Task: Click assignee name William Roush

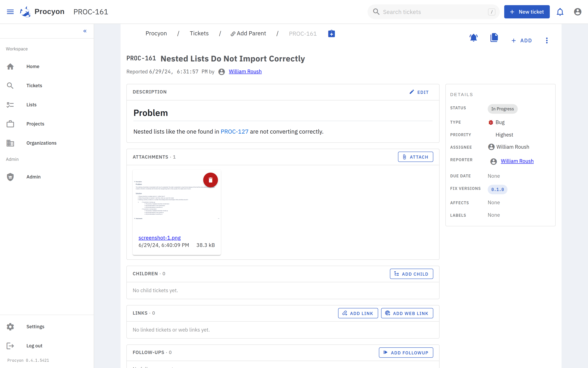Action: click(x=513, y=147)
